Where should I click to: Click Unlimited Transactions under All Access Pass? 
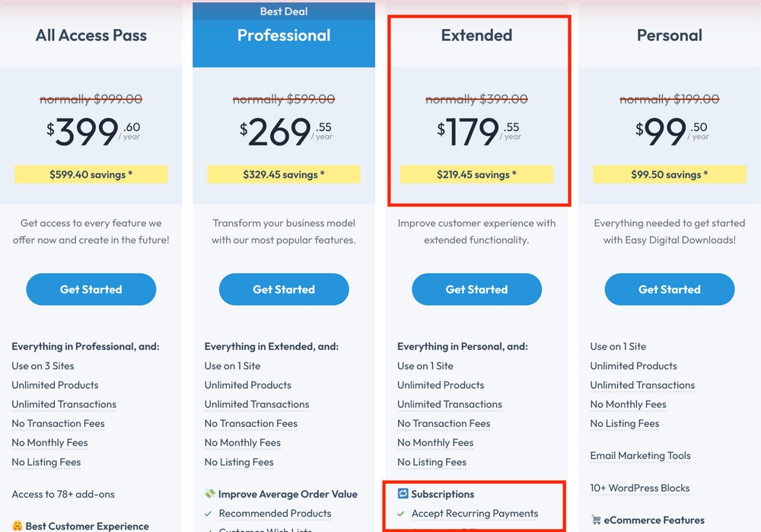point(64,404)
